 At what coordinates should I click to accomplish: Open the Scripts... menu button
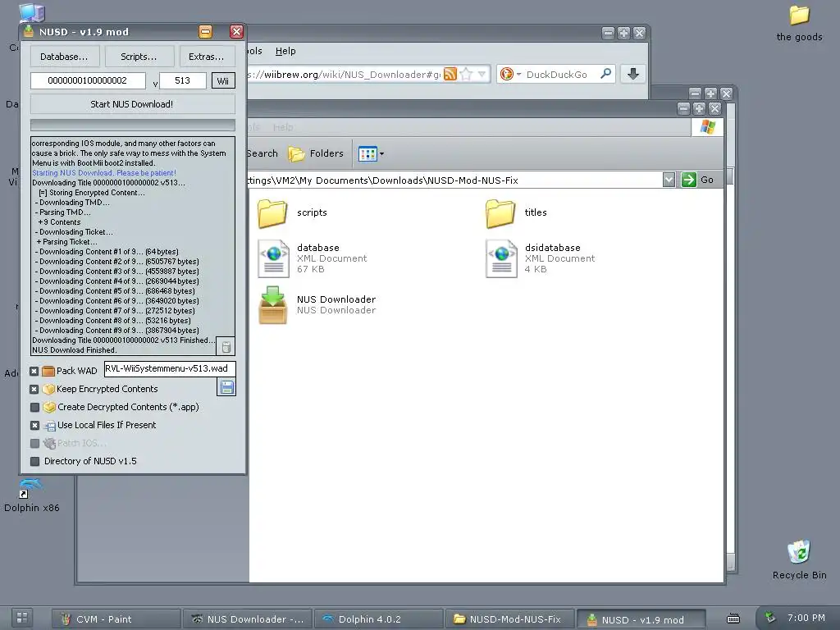tap(139, 57)
